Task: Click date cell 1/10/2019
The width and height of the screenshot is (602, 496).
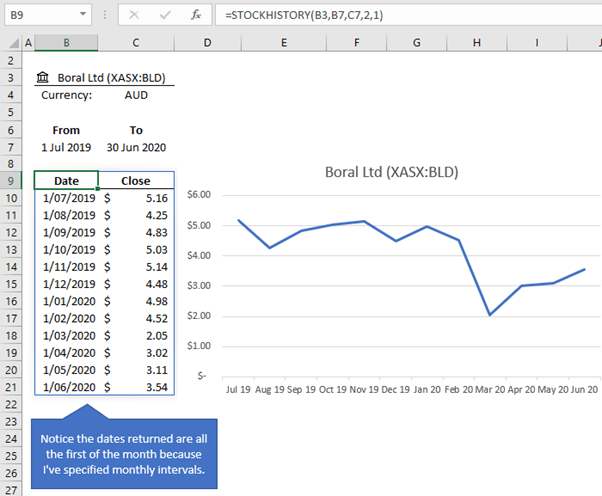Action: pyautogui.click(x=66, y=250)
